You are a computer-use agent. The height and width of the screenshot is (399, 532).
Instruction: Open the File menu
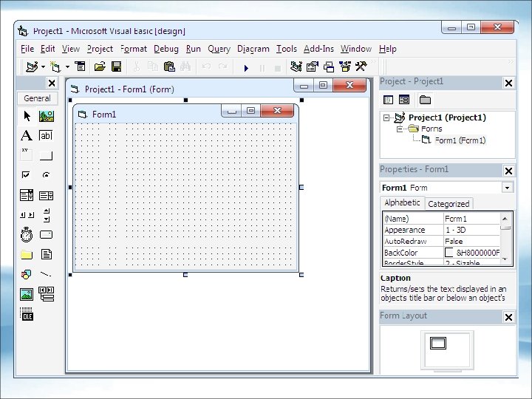tap(27, 49)
